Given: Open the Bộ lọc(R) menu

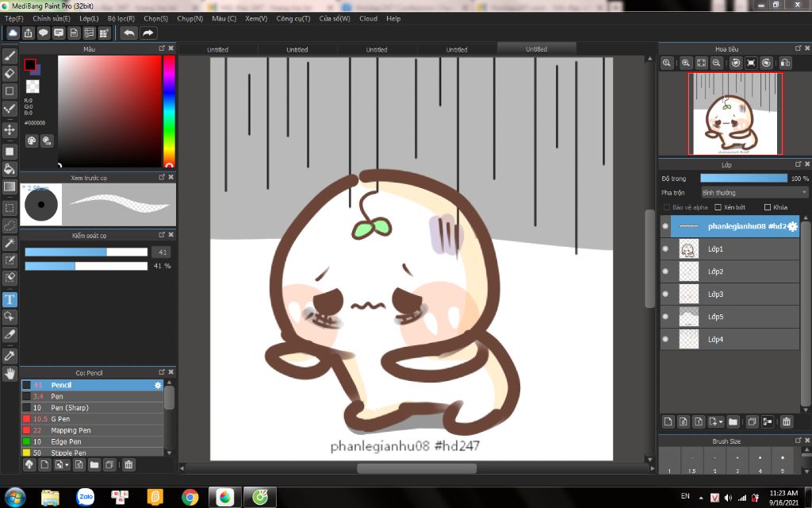Looking at the screenshot, I should point(121,18).
